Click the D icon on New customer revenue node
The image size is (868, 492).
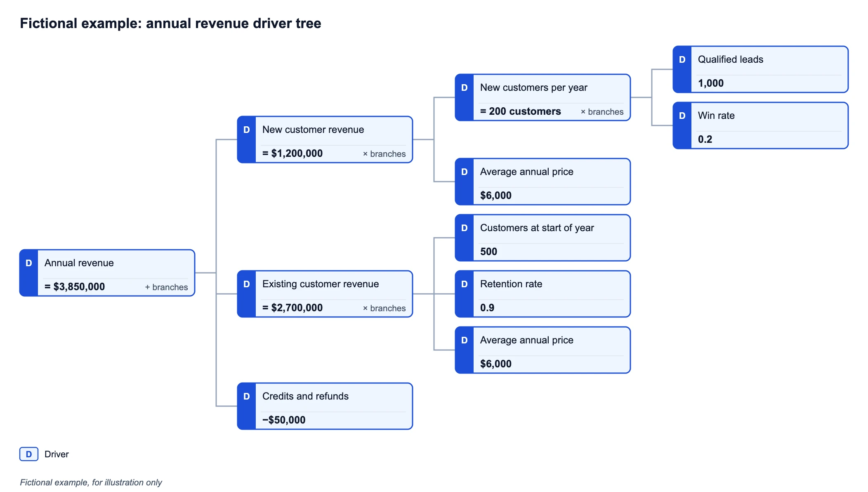(247, 130)
